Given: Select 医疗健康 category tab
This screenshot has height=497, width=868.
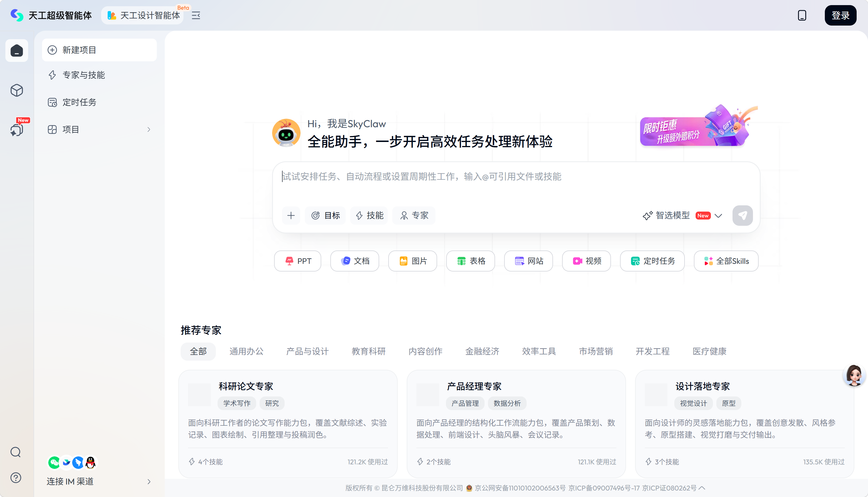Looking at the screenshot, I should 710,351.
